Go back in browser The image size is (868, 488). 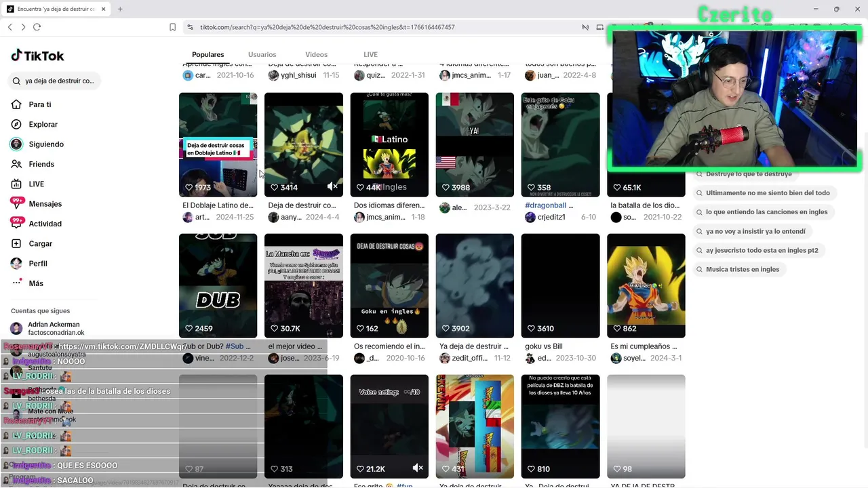point(9,27)
